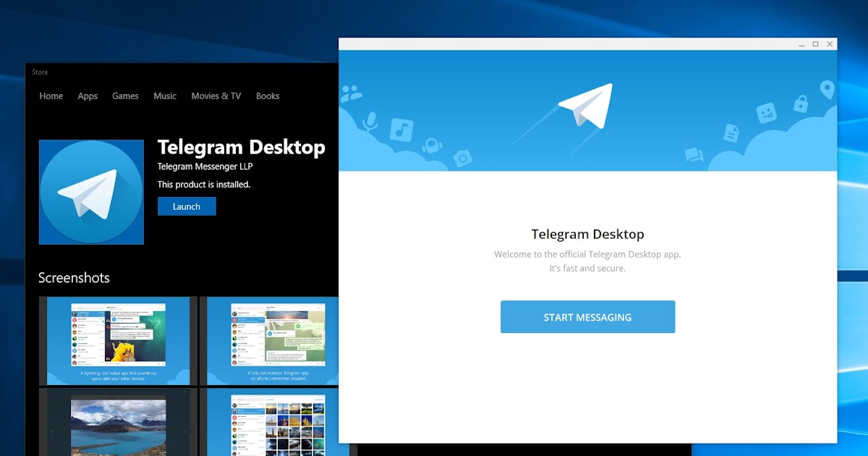The image size is (868, 456).
Task: Click the Telegram Desktop title in Store
Action: [242, 147]
